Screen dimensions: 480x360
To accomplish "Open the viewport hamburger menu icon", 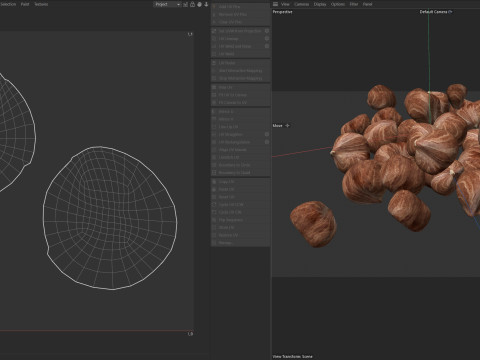I will (x=275, y=4).
